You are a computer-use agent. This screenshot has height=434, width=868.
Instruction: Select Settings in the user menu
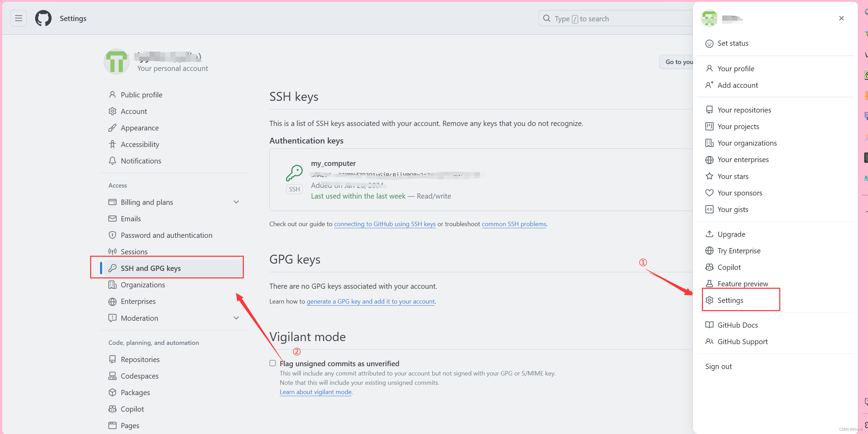click(730, 300)
